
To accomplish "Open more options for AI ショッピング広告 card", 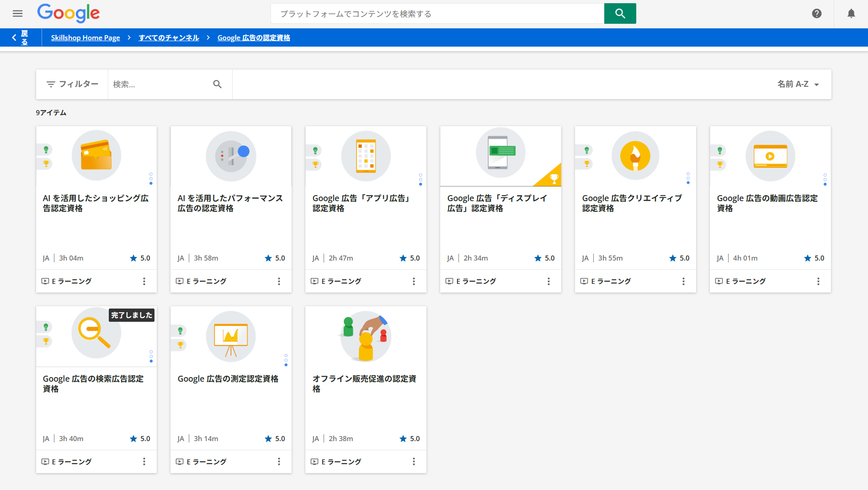I will [x=144, y=281].
